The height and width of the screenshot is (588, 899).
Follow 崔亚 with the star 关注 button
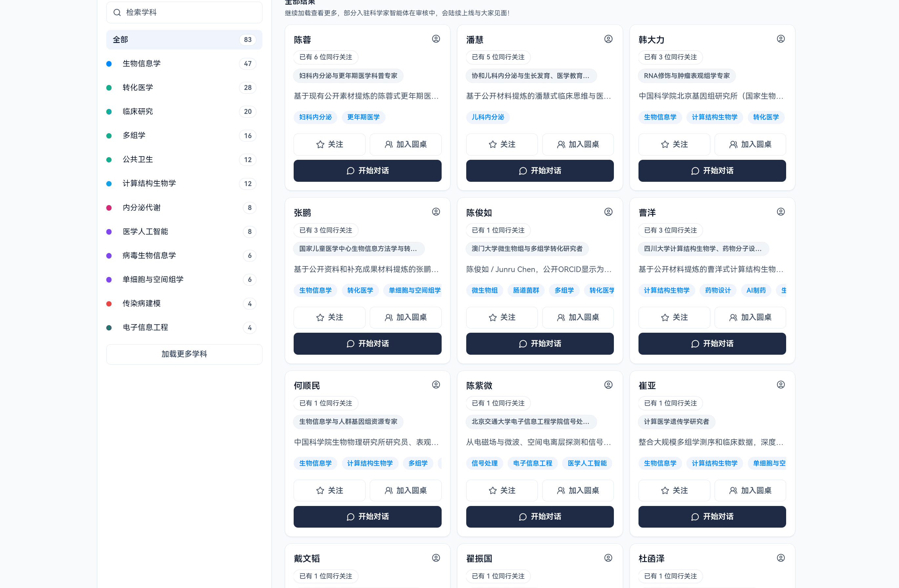click(x=674, y=490)
